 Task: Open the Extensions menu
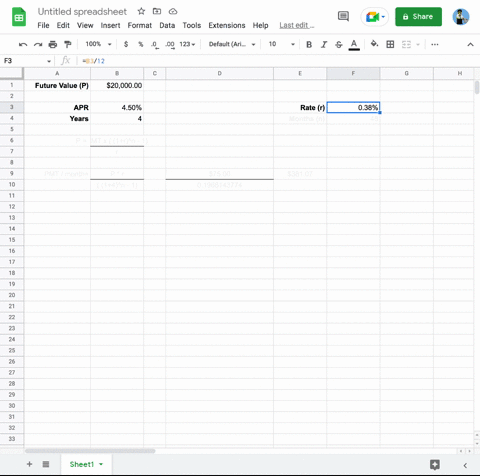pyautogui.click(x=227, y=25)
